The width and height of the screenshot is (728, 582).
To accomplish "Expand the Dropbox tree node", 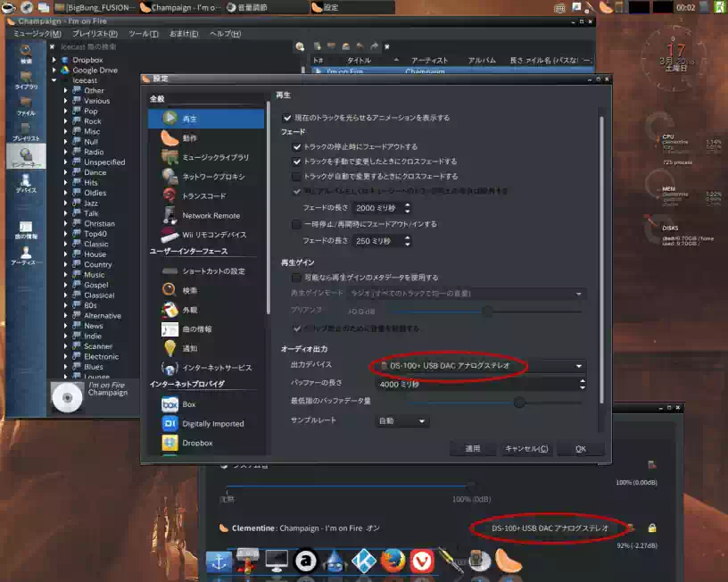I will point(54,60).
